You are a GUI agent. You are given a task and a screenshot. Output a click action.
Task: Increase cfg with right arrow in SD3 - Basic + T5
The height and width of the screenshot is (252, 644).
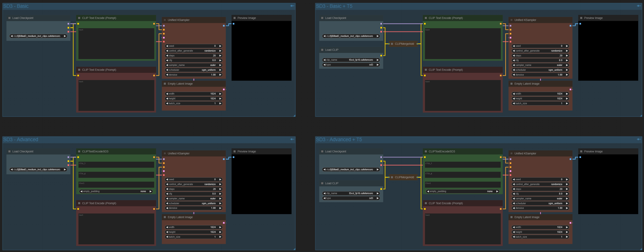tap(567, 60)
